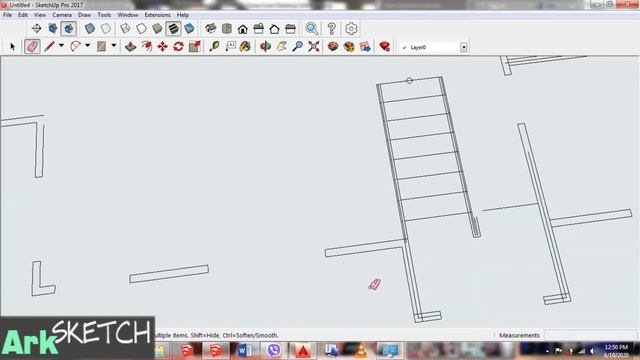Expand the Line tool dropdown arrow
The image size is (640, 360).
pyautogui.click(x=61, y=45)
